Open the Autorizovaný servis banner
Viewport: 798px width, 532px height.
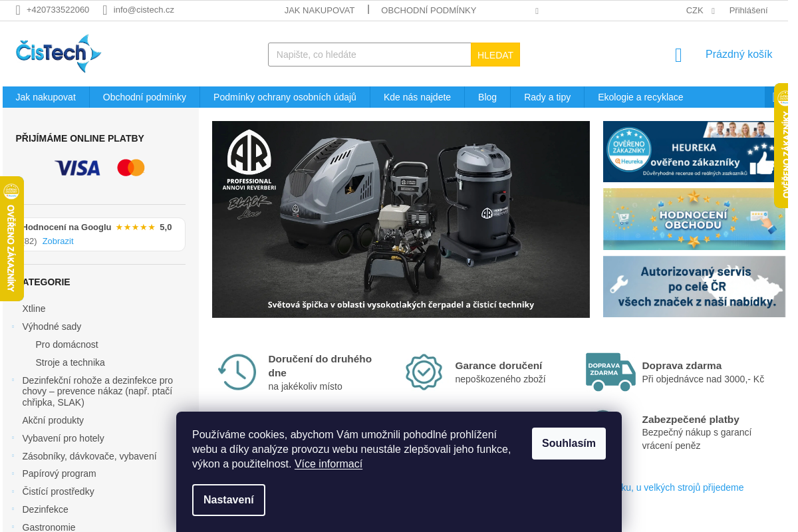tap(694, 287)
